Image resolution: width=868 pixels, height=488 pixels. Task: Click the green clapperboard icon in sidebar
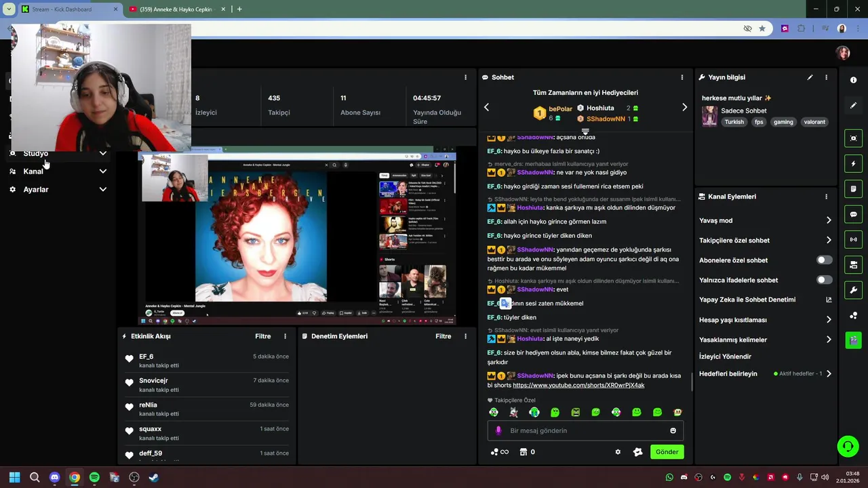(x=853, y=340)
